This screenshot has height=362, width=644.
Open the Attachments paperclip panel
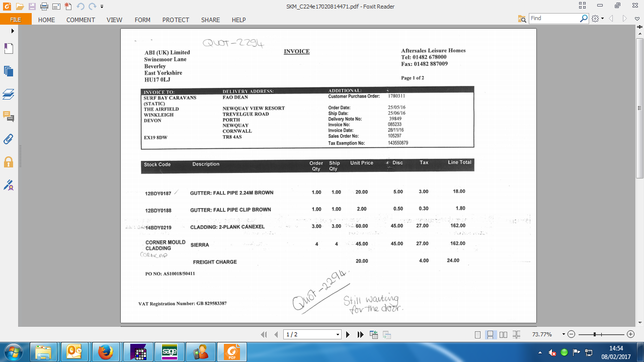click(x=9, y=139)
